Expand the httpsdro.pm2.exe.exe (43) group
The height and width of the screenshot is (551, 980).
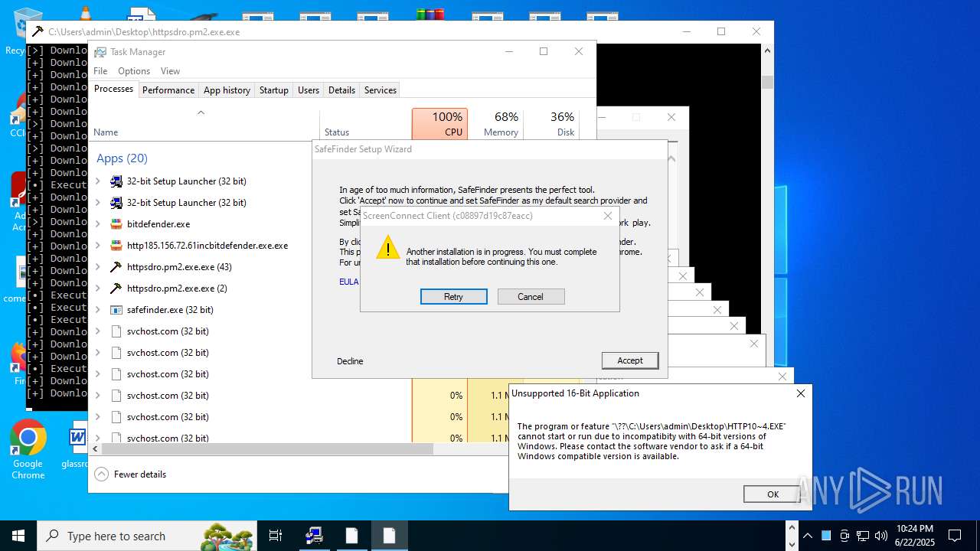[97, 267]
